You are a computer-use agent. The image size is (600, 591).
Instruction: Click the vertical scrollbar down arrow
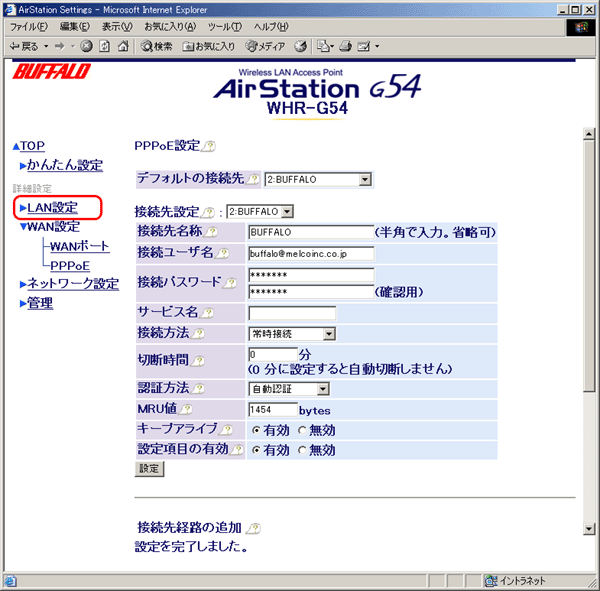[589, 529]
